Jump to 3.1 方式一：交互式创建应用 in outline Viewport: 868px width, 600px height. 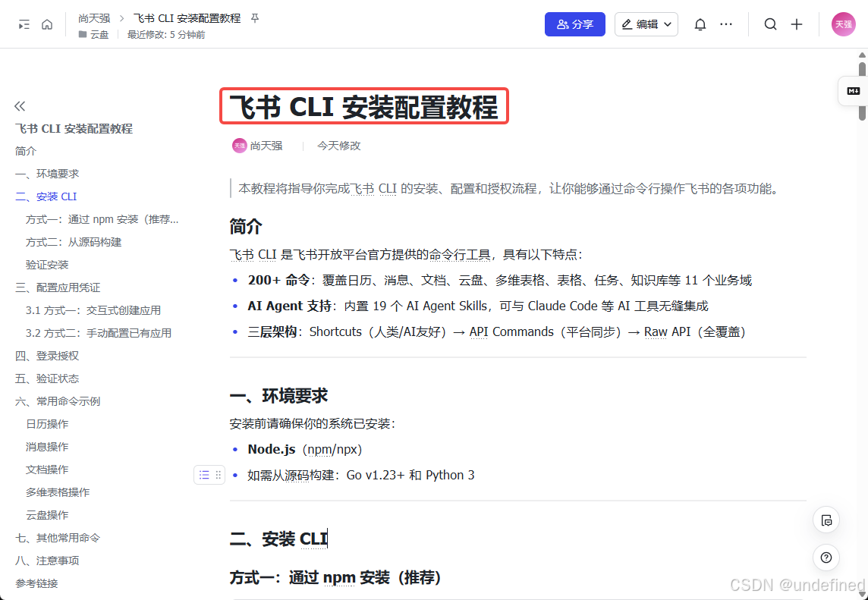93,310
